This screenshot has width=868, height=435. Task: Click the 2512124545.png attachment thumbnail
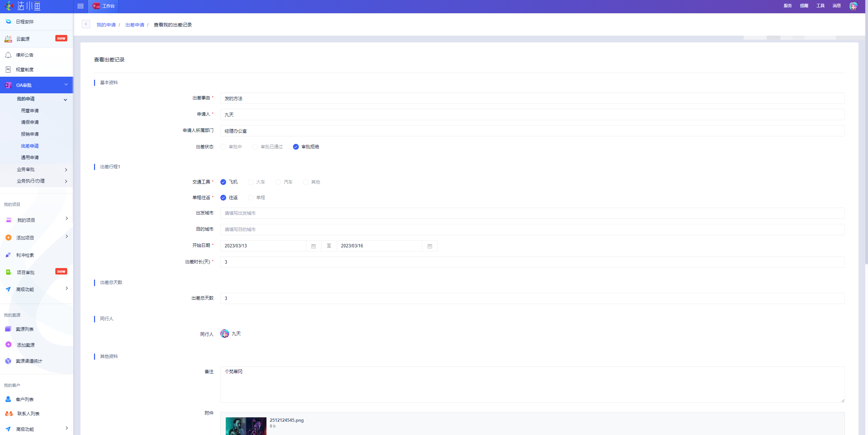tap(246, 426)
